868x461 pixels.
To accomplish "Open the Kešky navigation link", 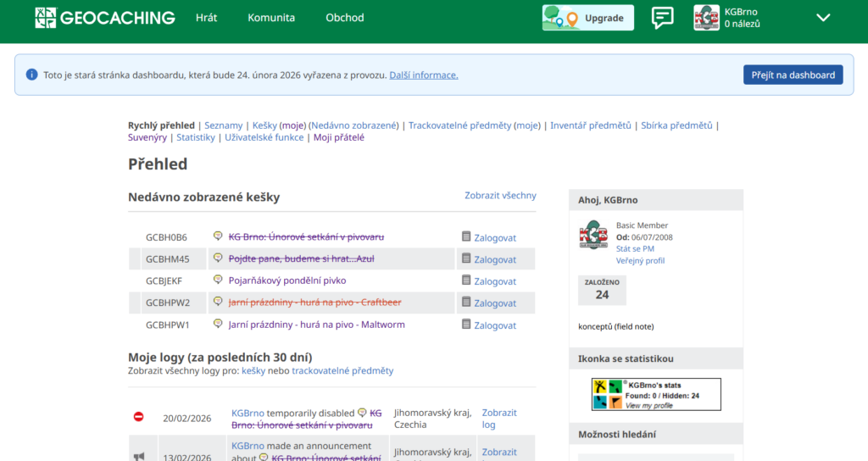I will click(x=264, y=125).
